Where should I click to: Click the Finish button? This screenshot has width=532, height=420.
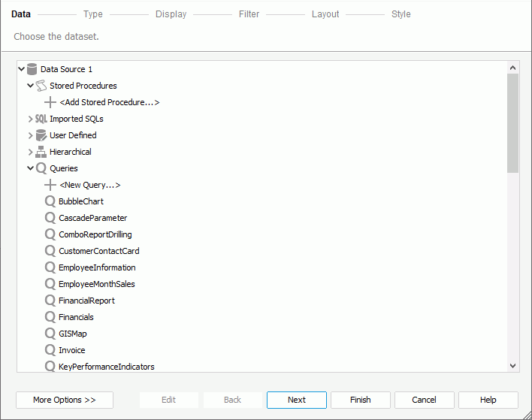click(x=361, y=400)
